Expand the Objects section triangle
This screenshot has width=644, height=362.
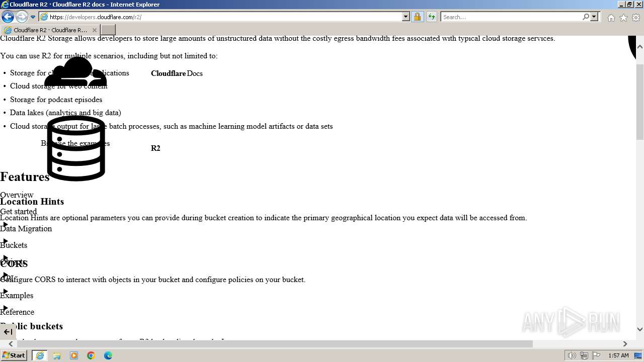click(5, 258)
